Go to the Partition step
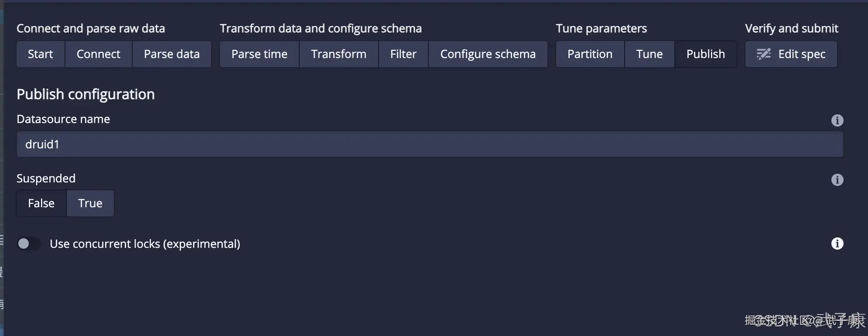Viewport: 868px width, 336px height. pos(590,54)
